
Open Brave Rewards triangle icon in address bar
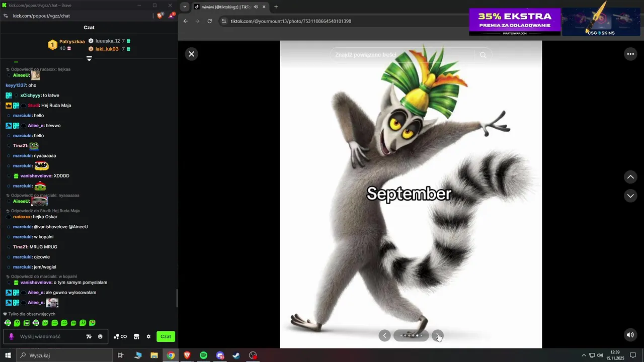[171, 16]
